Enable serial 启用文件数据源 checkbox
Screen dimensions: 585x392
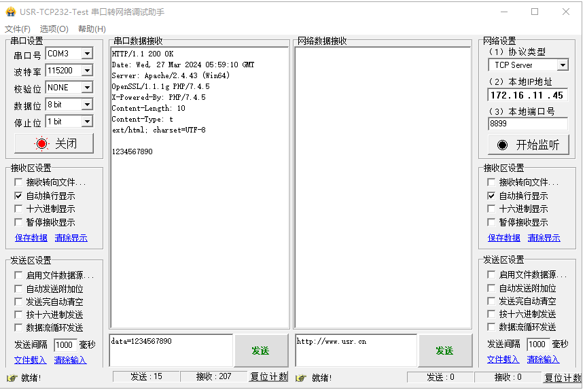18,275
